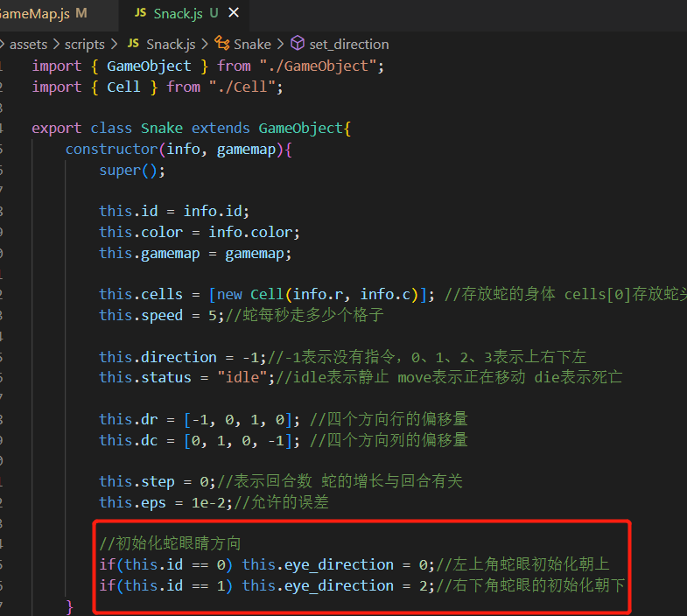This screenshot has height=616, width=687.
Task: Open the set_direction breadcrumb item
Action: (x=348, y=44)
